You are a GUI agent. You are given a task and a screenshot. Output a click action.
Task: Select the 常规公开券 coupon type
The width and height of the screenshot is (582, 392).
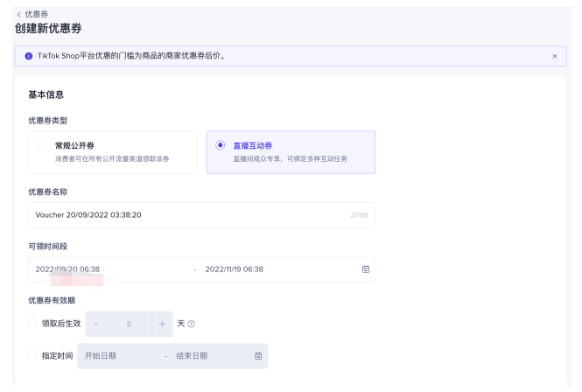[42, 145]
